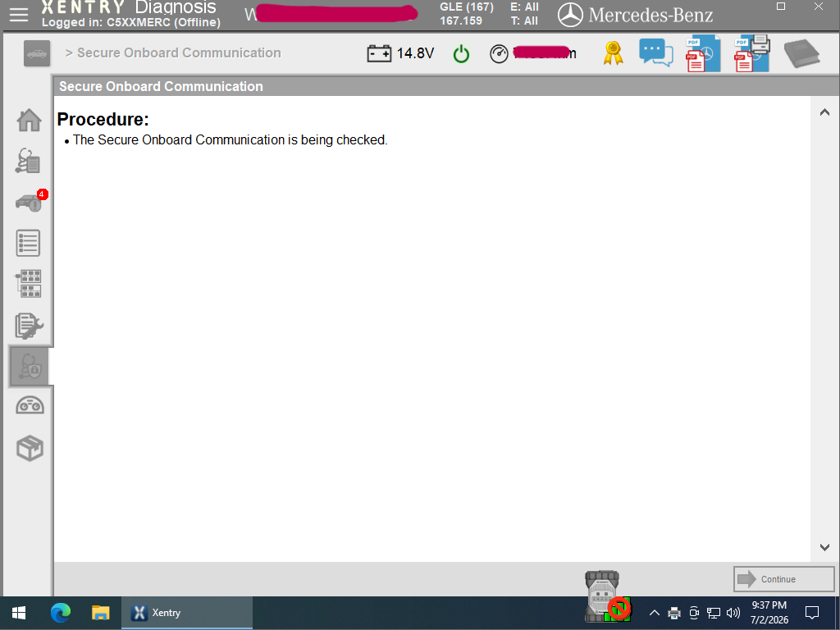Image resolution: width=840 pixels, height=630 pixels.
Task: Open the list view sidebar icon
Action: [x=29, y=243]
